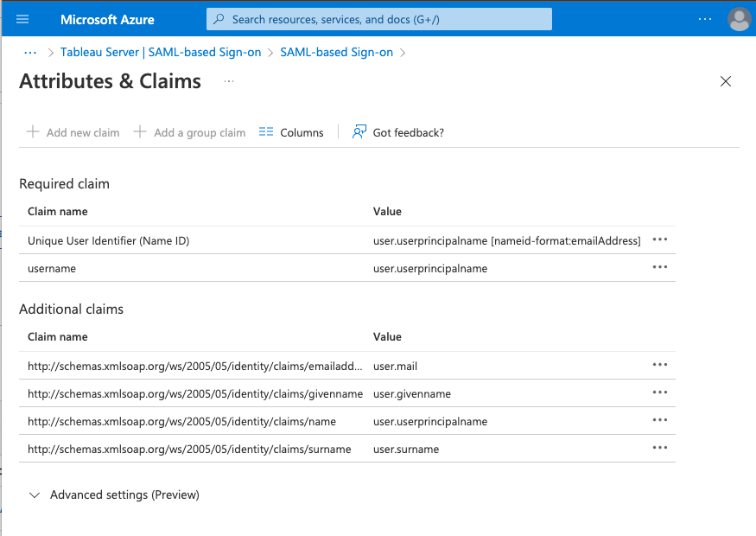This screenshot has height=536, width=756.
Task: Open options for the user.mail claim row
Action: (x=660, y=365)
